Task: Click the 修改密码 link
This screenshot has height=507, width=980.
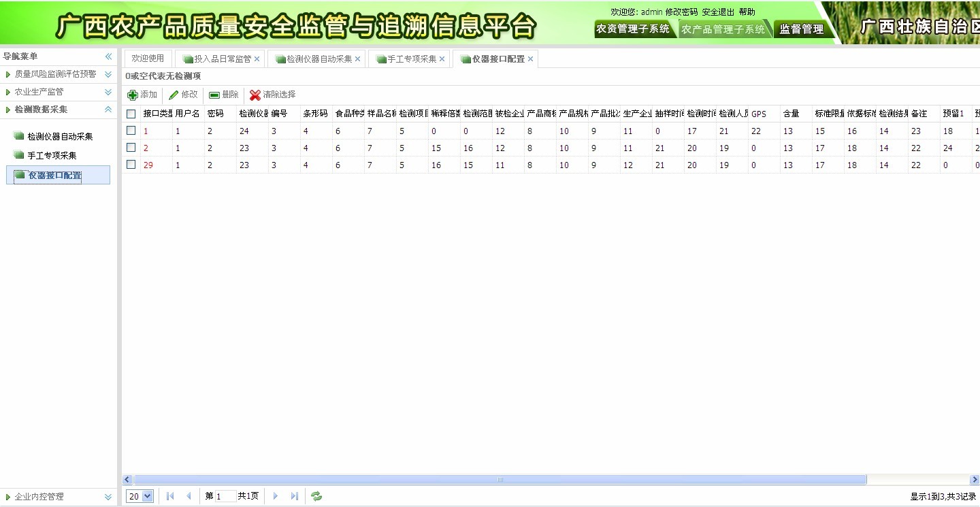Action: [x=681, y=12]
